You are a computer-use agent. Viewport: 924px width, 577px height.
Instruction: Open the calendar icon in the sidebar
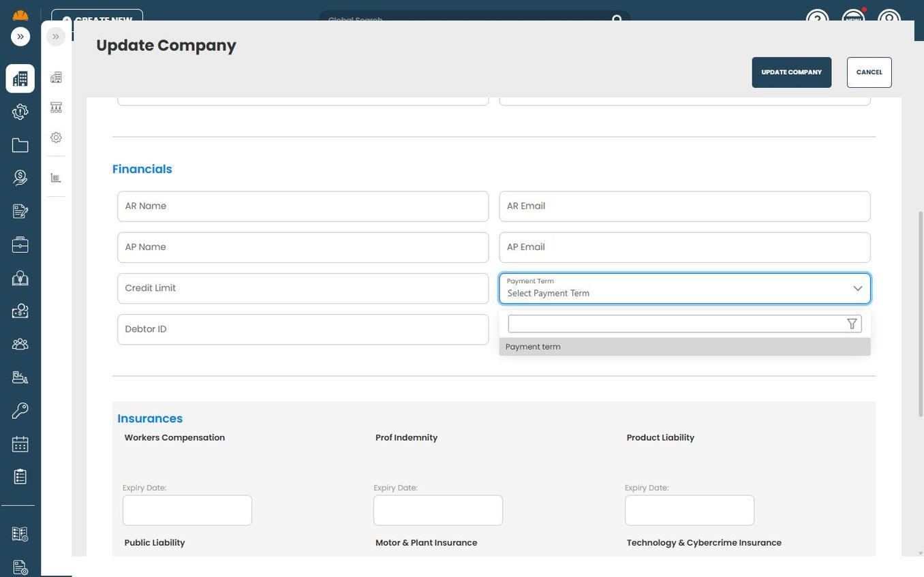(x=20, y=444)
